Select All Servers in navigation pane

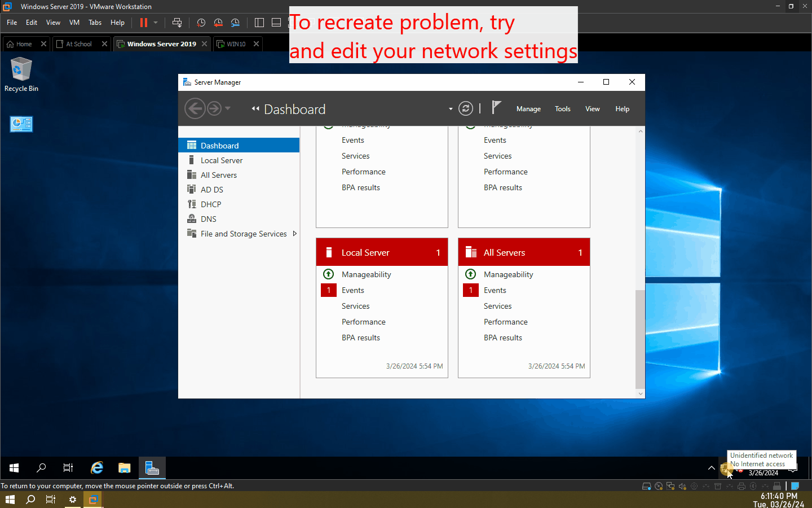point(239,175)
